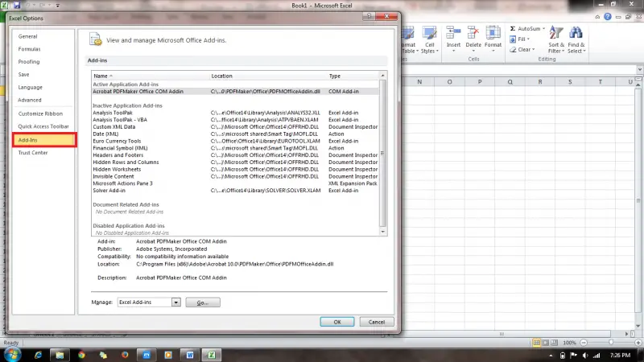Select the Microsoft Actions Pane 3 row

(x=235, y=183)
